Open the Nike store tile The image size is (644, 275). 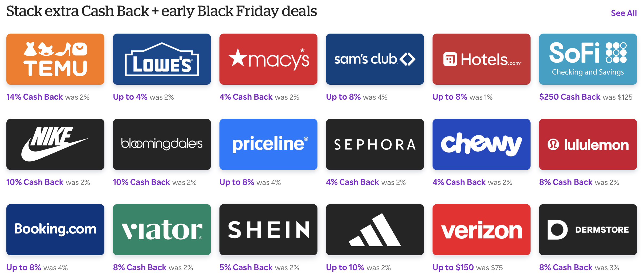(55, 144)
